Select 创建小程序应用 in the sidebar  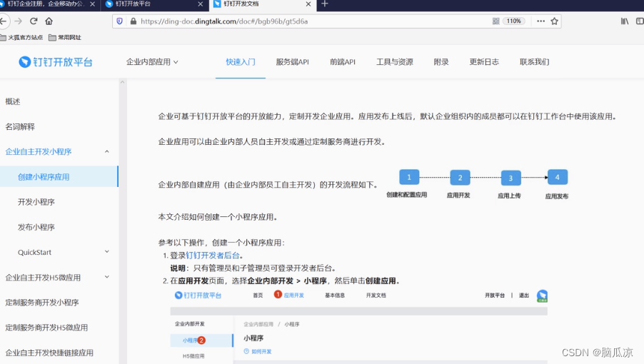[59, 176]
